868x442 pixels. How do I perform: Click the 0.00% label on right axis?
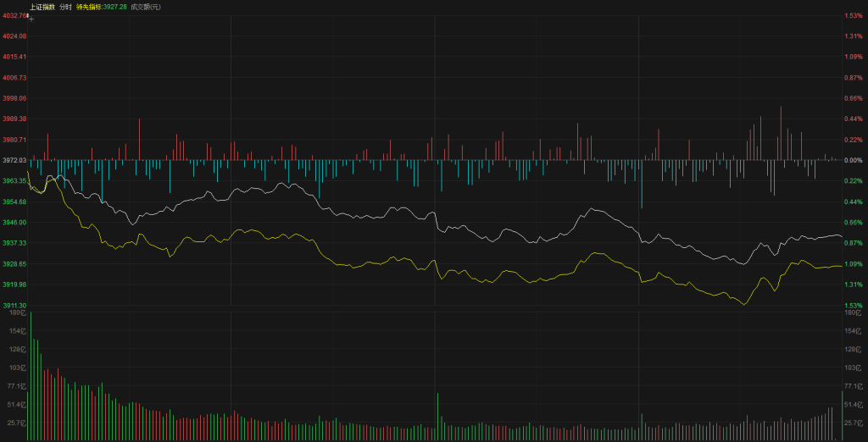(852, 160)
